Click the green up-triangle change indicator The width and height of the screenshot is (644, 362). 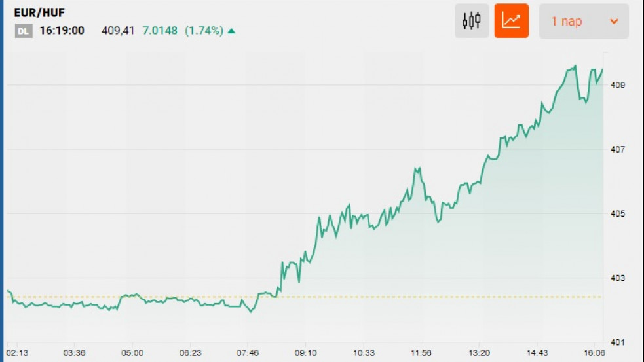pos(231,31)
